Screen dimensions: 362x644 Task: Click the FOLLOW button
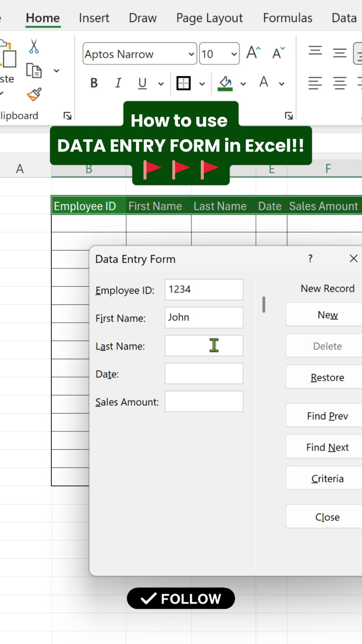pyautogui.click(x=181, y=598)
